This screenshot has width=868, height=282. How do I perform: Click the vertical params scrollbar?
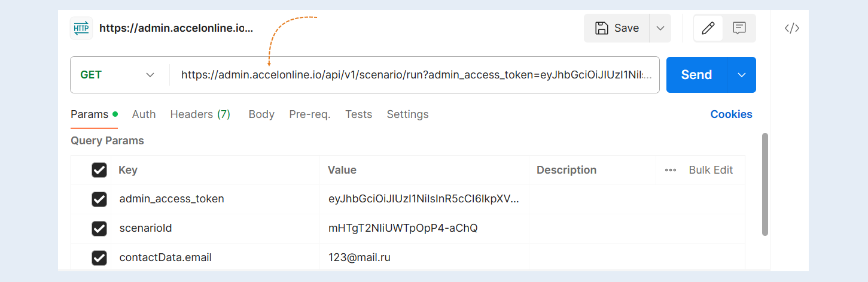pos(765,184)
